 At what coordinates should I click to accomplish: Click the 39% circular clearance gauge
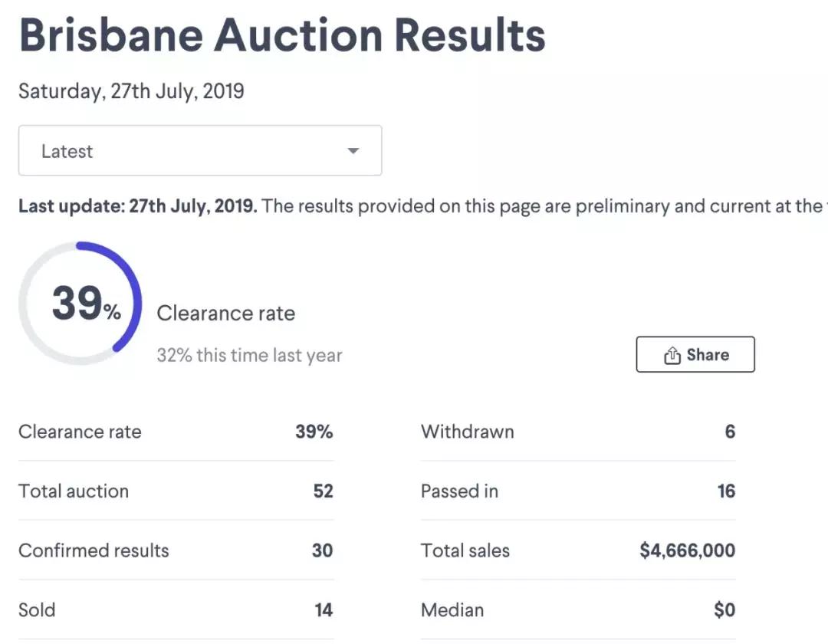(x=80, y=303)
